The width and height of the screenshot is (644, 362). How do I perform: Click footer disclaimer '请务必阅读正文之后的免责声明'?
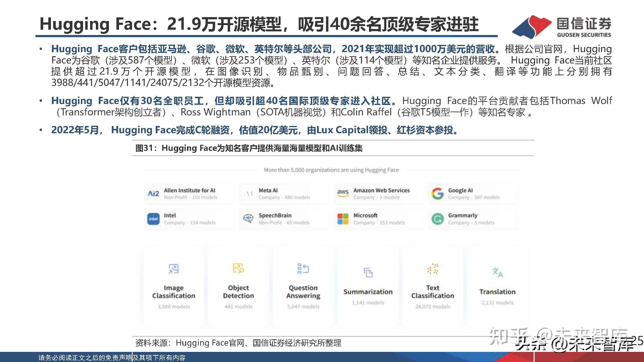coord(112,358)
